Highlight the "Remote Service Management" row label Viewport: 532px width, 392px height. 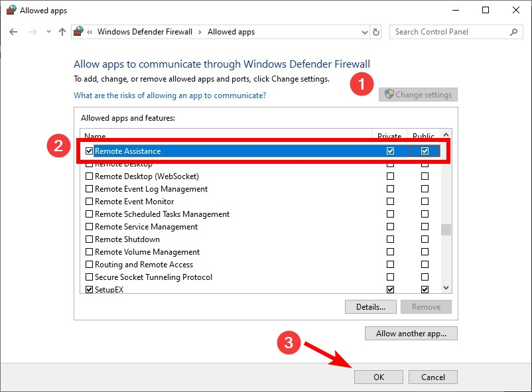pos(146,227)
